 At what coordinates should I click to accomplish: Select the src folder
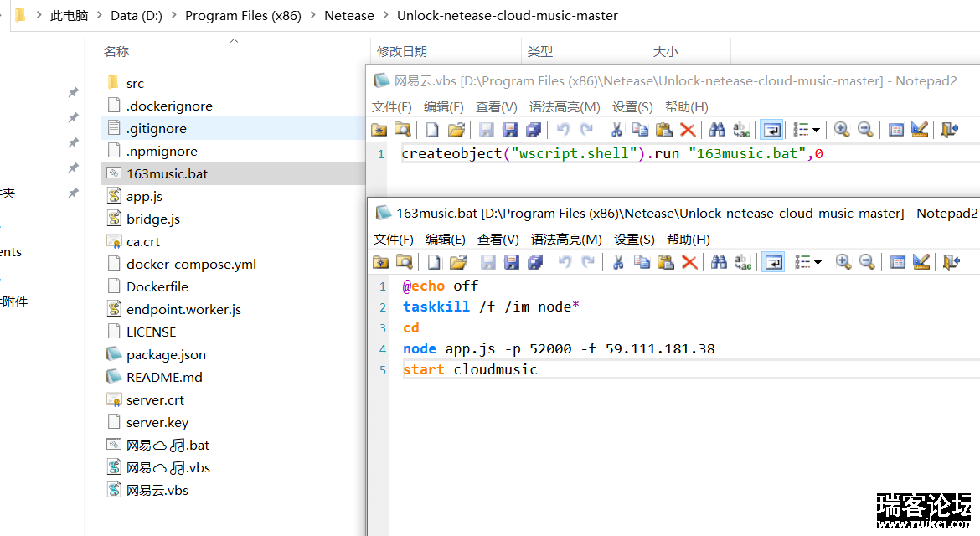click(x=135, y=83)
